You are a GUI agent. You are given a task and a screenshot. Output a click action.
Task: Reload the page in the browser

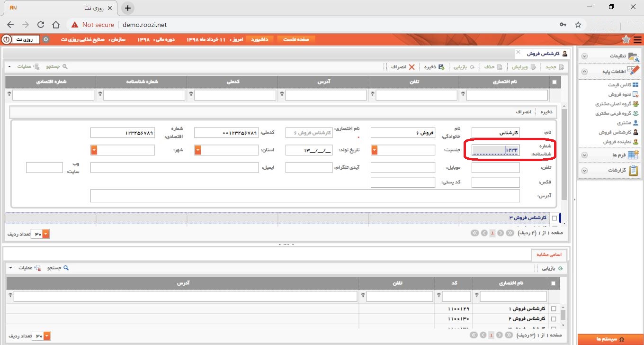[41, 25]
